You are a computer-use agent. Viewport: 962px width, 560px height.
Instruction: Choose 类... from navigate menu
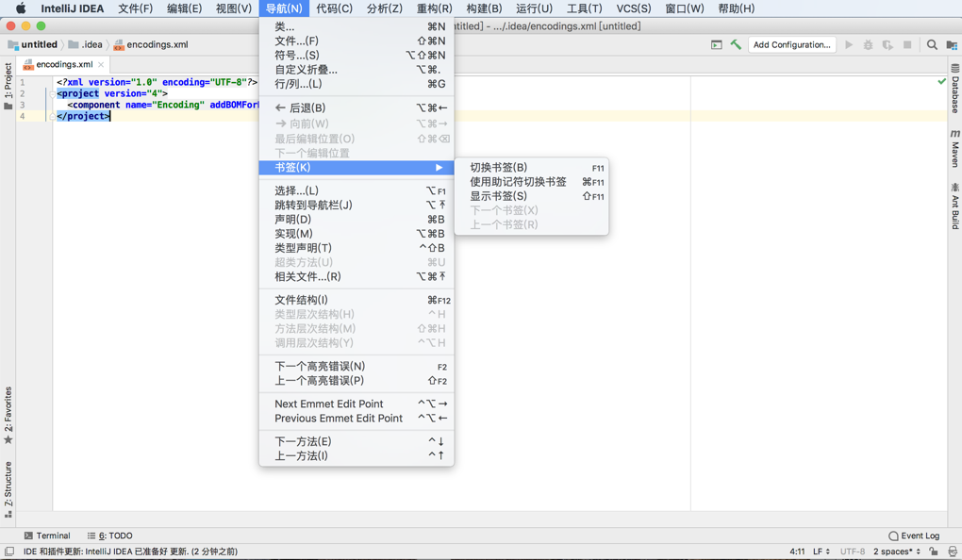(x=357, y=26)
